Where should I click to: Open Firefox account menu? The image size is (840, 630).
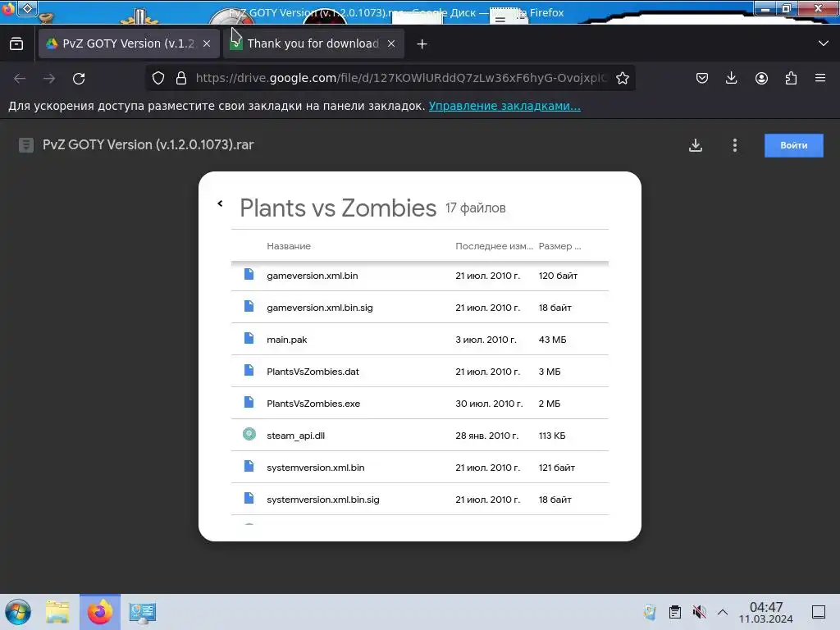761,78
